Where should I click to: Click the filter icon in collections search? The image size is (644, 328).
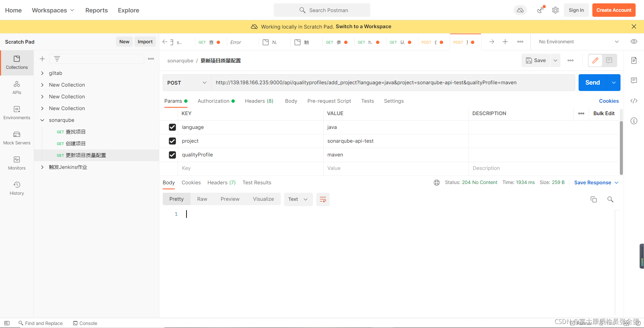[57, 59]
